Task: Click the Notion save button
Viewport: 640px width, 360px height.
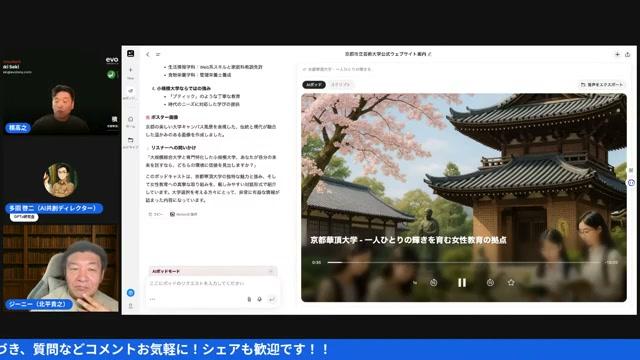Action: pyautogui.click(x=184, y=214)
